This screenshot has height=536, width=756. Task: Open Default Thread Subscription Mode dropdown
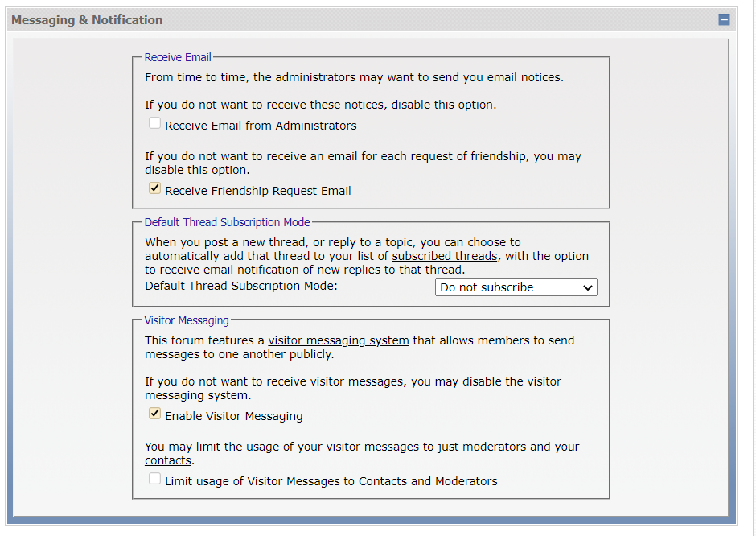coord(516,287)
